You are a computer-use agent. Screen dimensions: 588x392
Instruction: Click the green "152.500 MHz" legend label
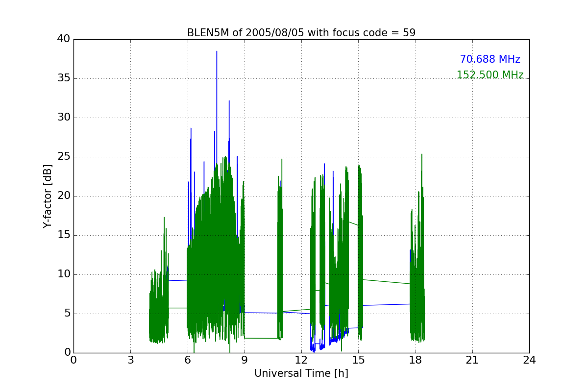click(490, 75)
